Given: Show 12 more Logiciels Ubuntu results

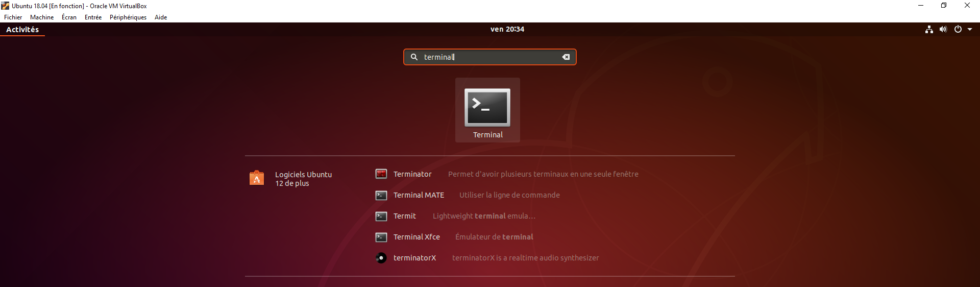Looking at the screenshot, I should pyautogui.click(x=292, y=183).
